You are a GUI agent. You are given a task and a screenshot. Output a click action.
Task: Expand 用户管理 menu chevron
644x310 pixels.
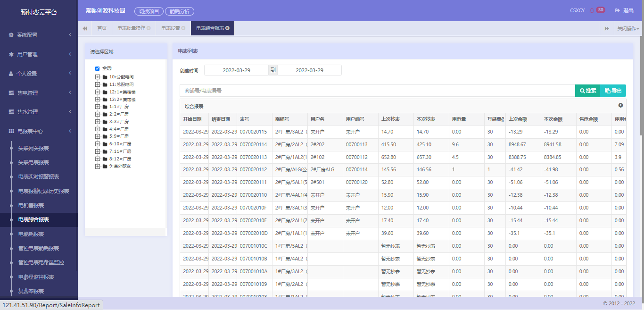click(x=70, y=54)
